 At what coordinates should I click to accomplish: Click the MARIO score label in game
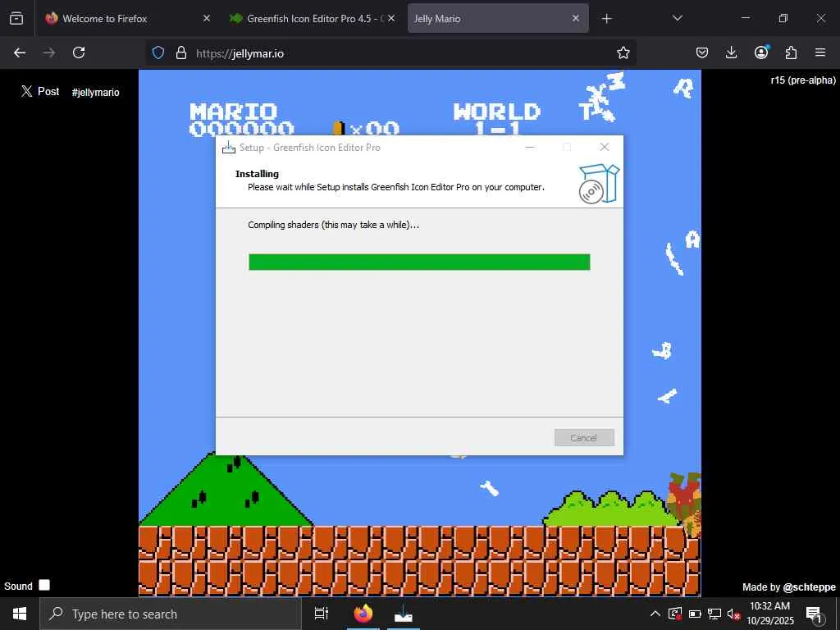[234, 112]
